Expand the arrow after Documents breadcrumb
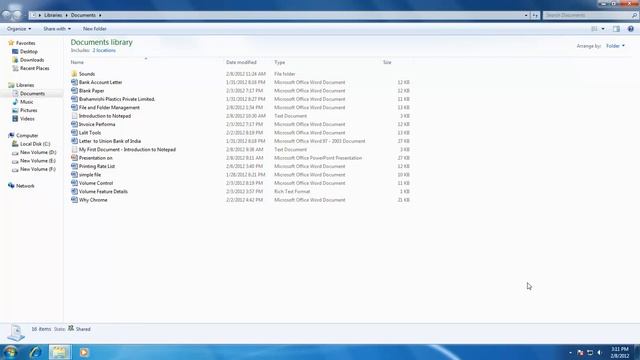640x360 pixels. (x=100, y=15)
